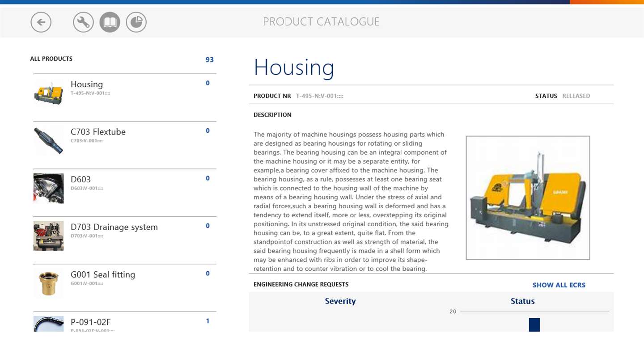Click the large Housing product image

[528, 198]
